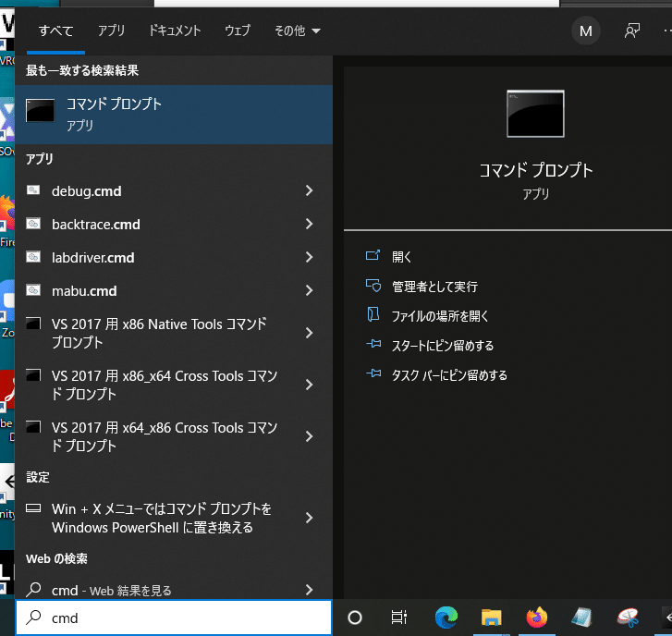Image resolution: width=672 pixels, height=636 pixels.
Task: Select the labdriver.cmd result text
Action: click(93, 258)
